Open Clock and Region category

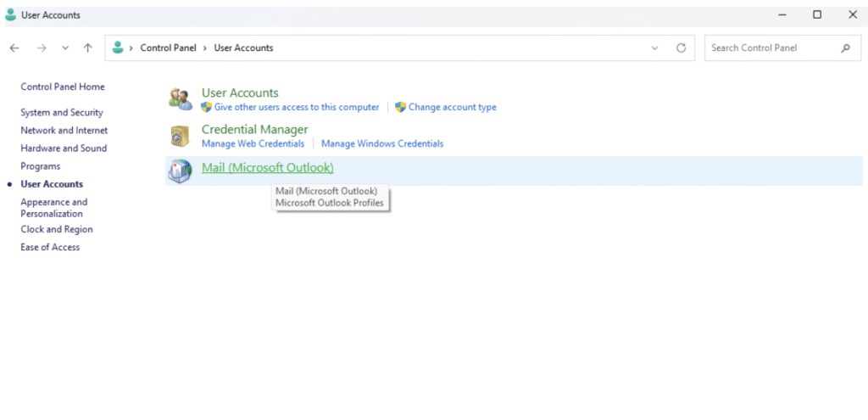coord(57,229)
